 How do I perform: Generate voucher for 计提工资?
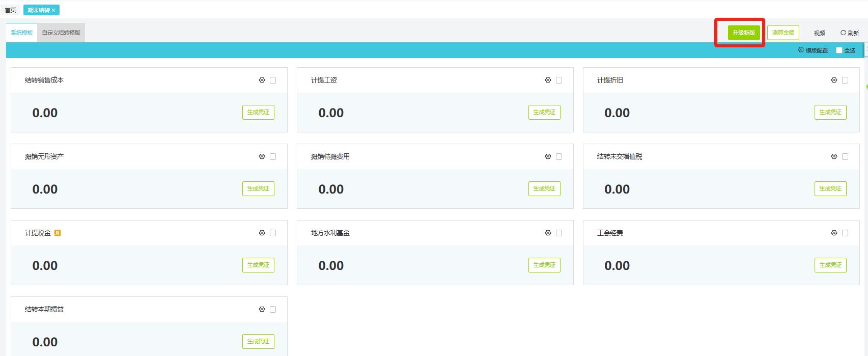544,112
